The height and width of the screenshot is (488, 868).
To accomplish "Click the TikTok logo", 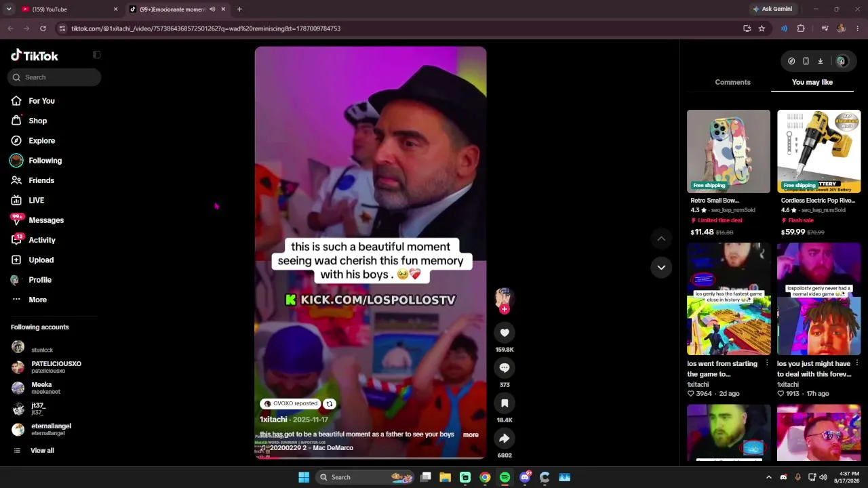I will (x=35, y=56).
